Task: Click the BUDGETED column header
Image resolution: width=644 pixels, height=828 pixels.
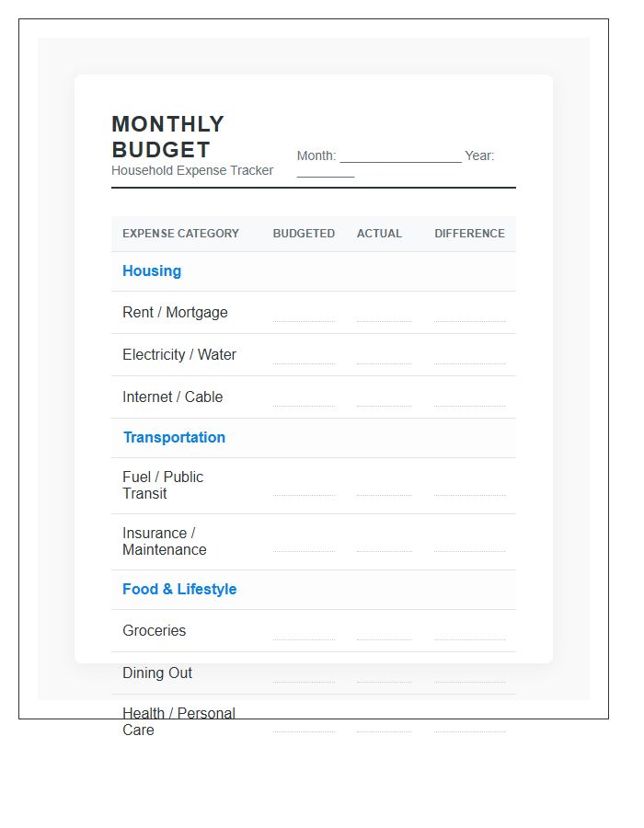Action: 304,234
